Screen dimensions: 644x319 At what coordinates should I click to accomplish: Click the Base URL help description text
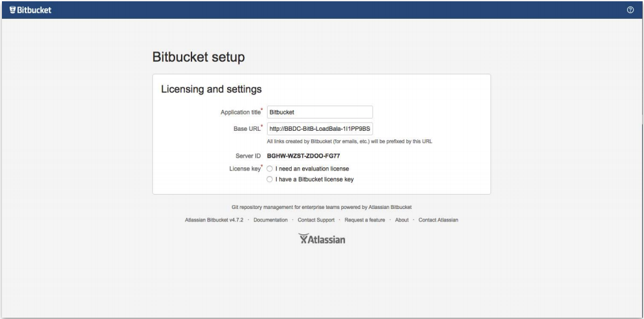coord(350,141)
